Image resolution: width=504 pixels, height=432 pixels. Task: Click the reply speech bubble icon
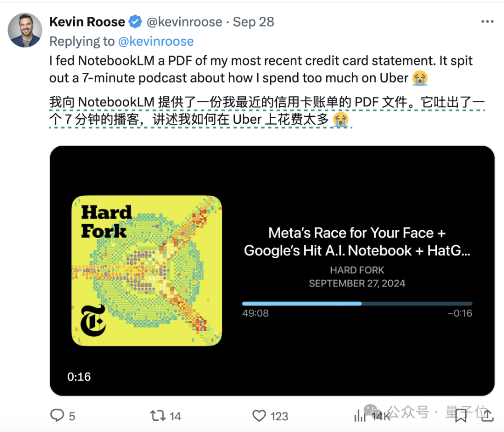(x=57, y=415)
